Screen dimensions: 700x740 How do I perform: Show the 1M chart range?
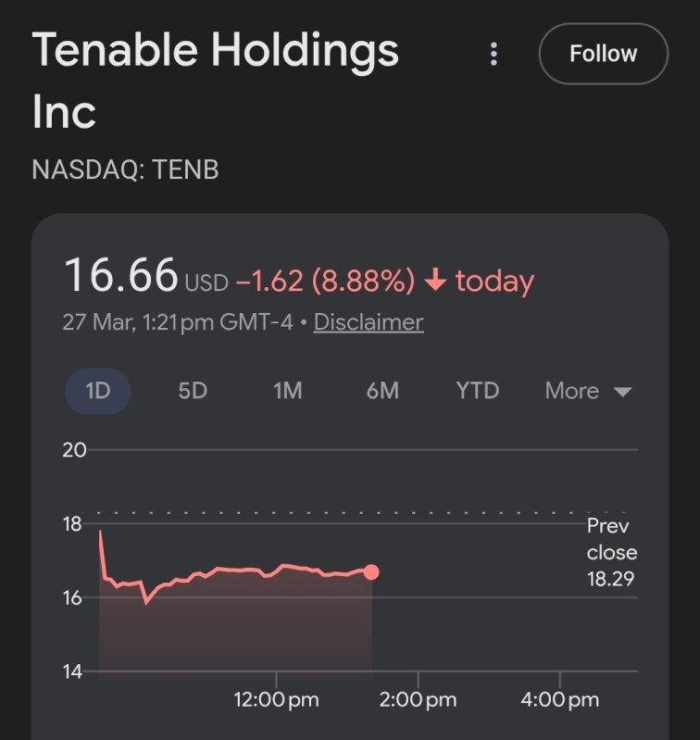coord(287,391)
